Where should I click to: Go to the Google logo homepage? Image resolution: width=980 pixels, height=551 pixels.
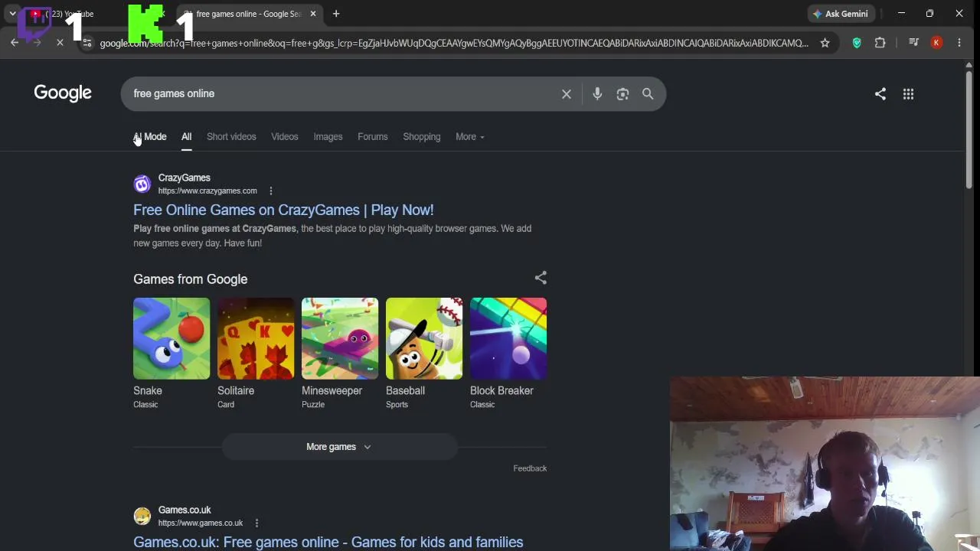pos(63,93)
